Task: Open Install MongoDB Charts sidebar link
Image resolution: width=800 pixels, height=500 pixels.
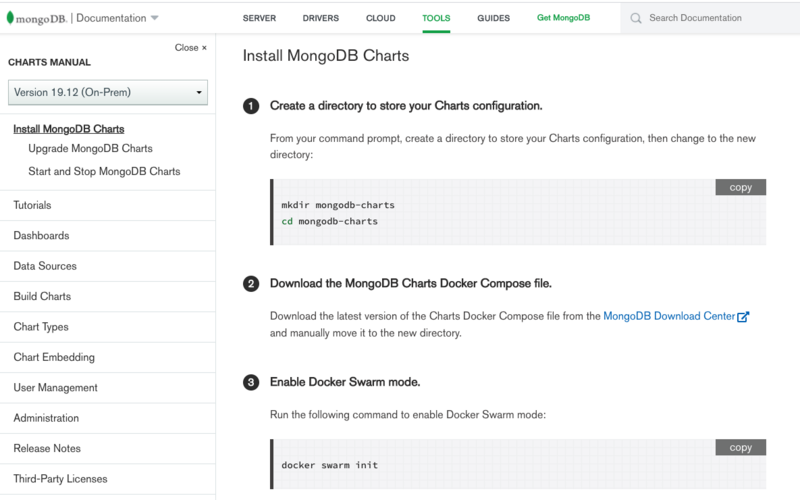Action: (x=69, y=129)
